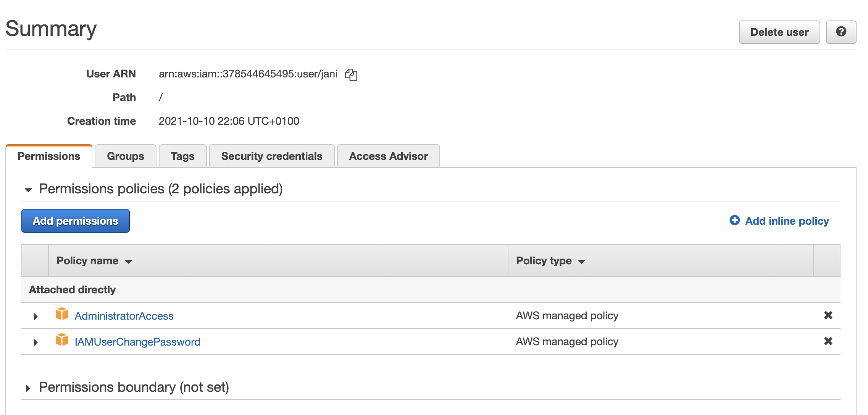Screen dimensions: 868x415
Task: Go to Security credentials tab
Action: (272, 156)
